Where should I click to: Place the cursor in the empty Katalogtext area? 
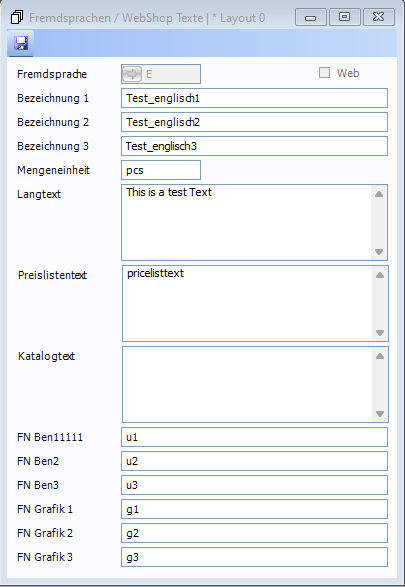point(247,384)
